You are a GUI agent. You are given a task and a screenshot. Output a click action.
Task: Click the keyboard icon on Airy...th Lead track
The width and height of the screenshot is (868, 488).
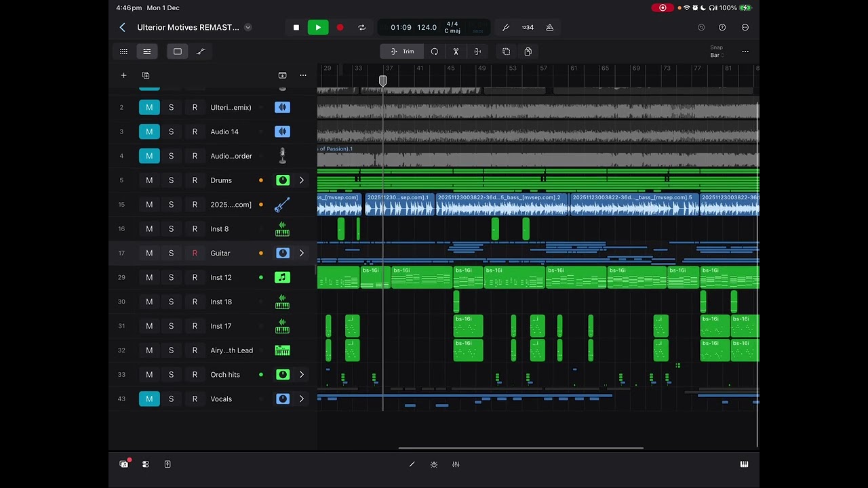point(283,350)
